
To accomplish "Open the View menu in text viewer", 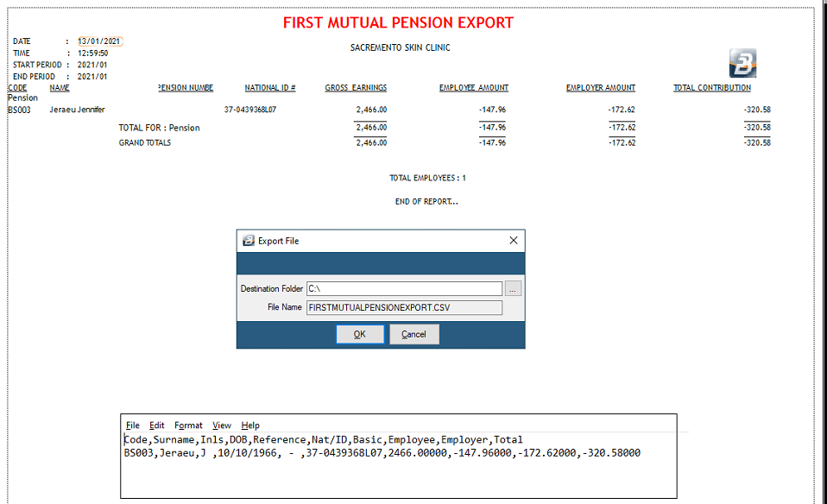I will point(222,425).
